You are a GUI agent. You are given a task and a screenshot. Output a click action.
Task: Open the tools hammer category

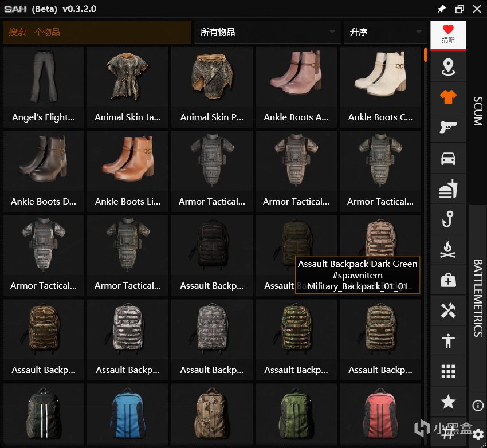(x=448, y=310)
